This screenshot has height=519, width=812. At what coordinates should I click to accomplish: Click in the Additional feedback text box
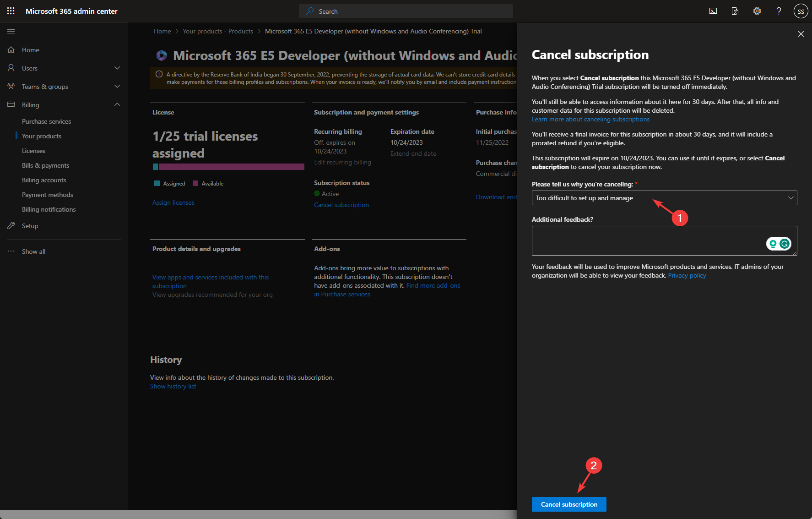coord(664,240)
